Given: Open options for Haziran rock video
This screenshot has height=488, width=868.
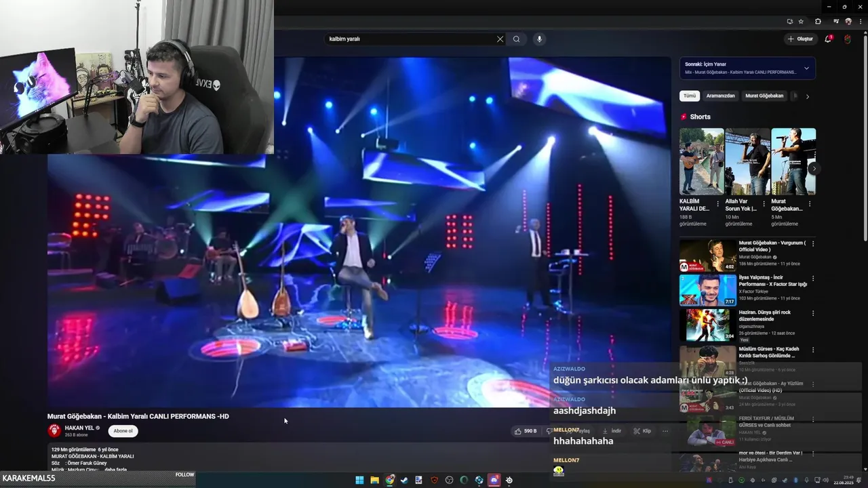Looking at the screenshot, I should [813, 314].
